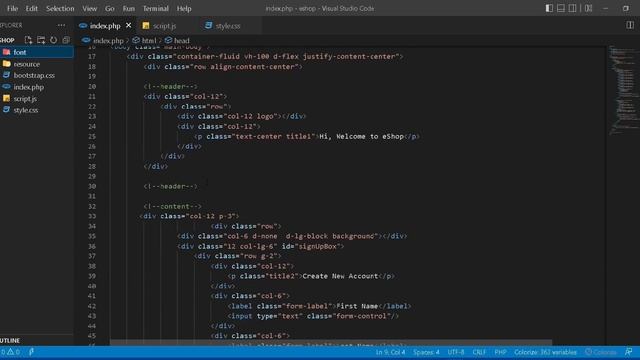
Task: Open the Terminal menu
Action: pyautogui.click(x=156, y=9)
